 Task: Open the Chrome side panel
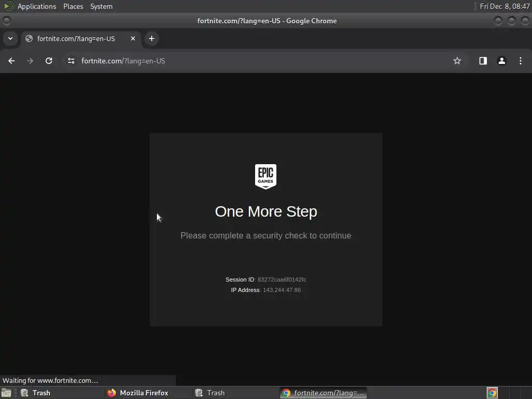tap(483, 61)
